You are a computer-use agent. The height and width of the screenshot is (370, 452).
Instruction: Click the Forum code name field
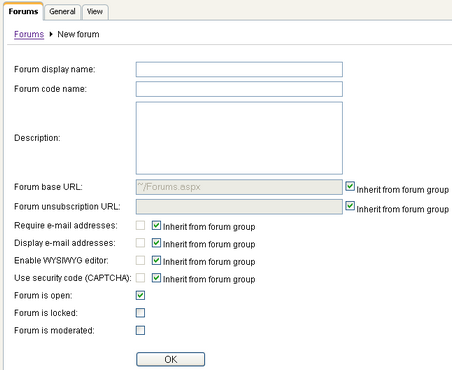click(239, 89)
